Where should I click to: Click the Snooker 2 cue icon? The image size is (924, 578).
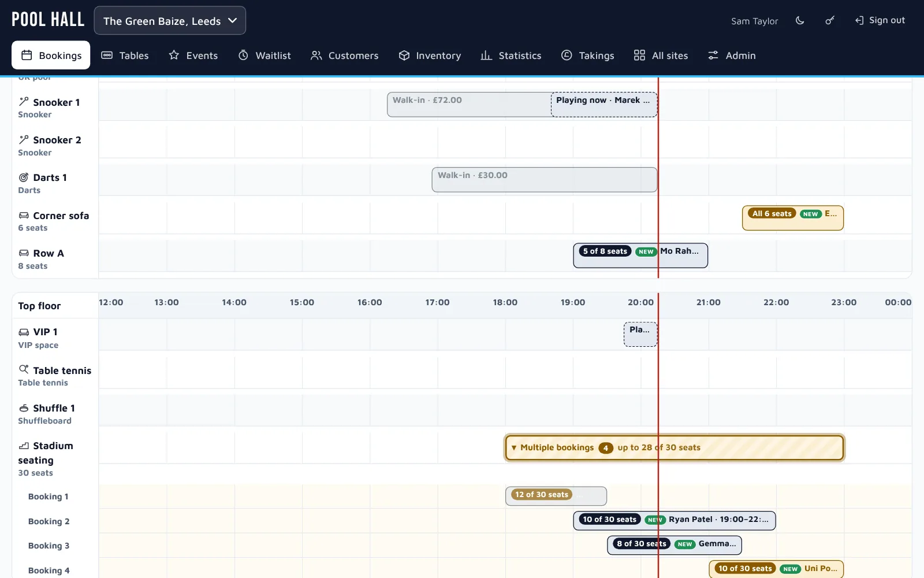click(x=24, y=139)
